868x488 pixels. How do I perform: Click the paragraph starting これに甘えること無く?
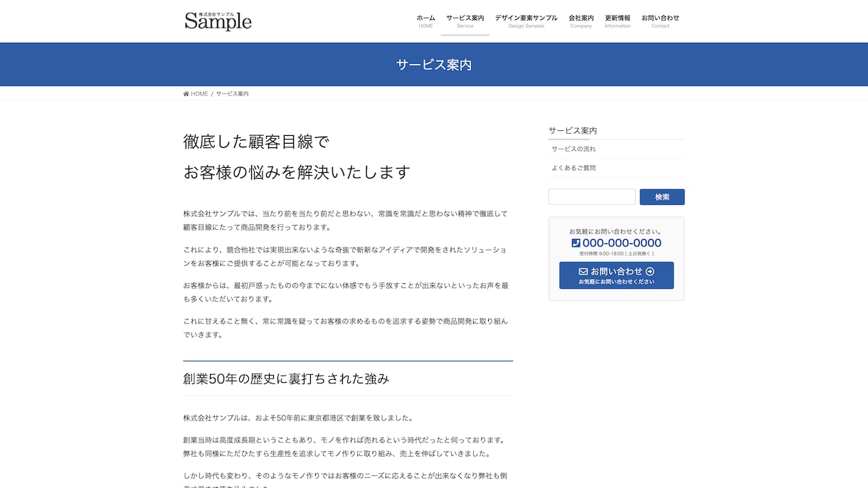click(346, 328)
